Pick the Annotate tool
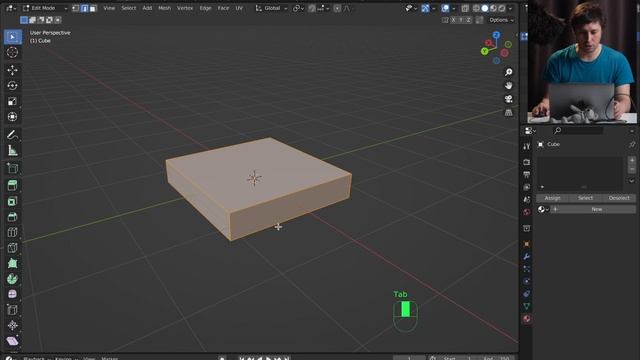 point(13,135)
